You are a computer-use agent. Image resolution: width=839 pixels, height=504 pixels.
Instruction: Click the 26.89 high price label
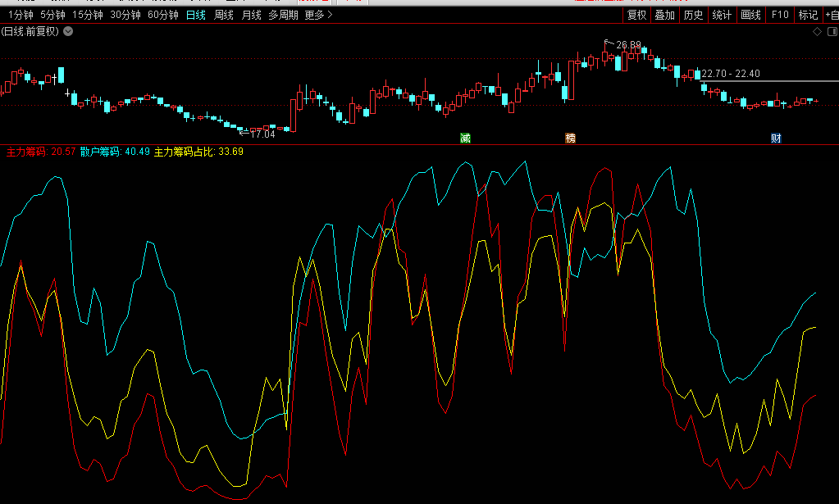629,44
